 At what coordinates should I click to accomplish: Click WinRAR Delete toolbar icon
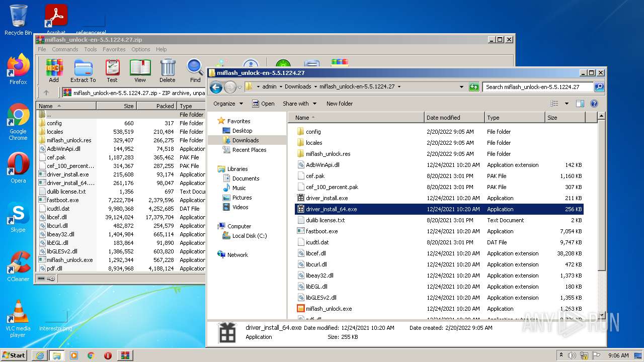tap(168, 71)
